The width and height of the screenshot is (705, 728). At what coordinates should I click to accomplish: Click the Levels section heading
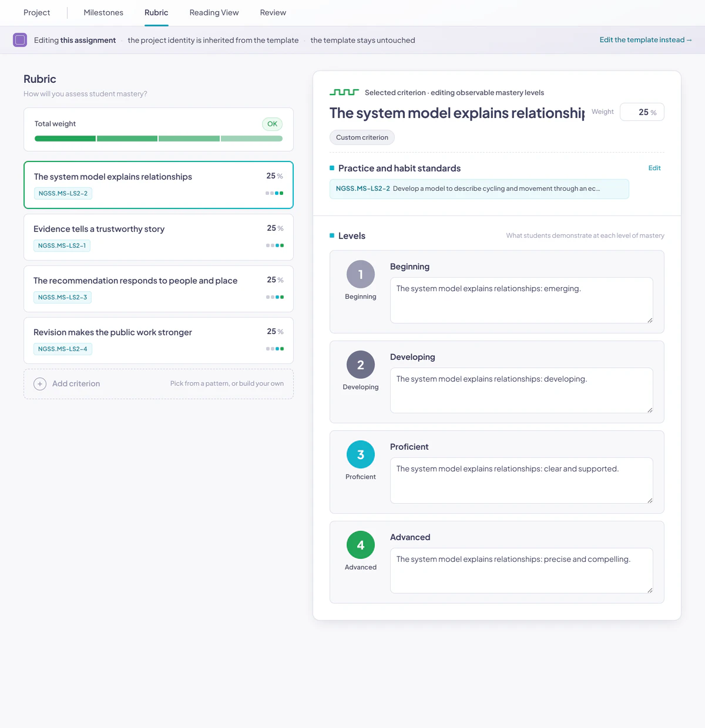pyautogui.click(x=352, y=236)
